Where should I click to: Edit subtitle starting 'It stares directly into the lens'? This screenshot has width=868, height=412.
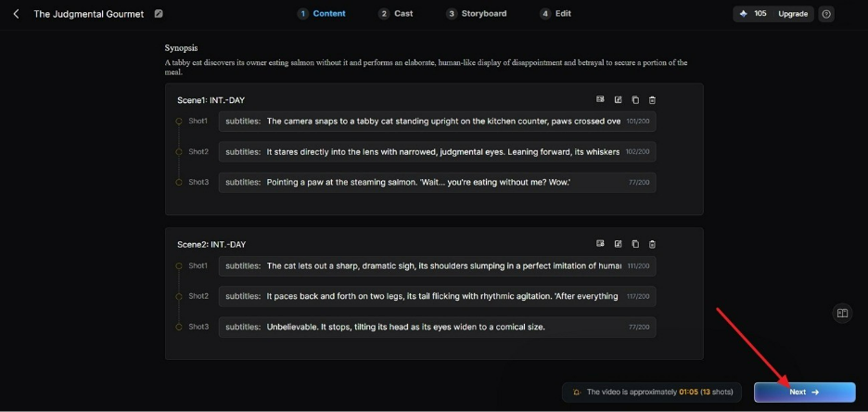(438, 152)
